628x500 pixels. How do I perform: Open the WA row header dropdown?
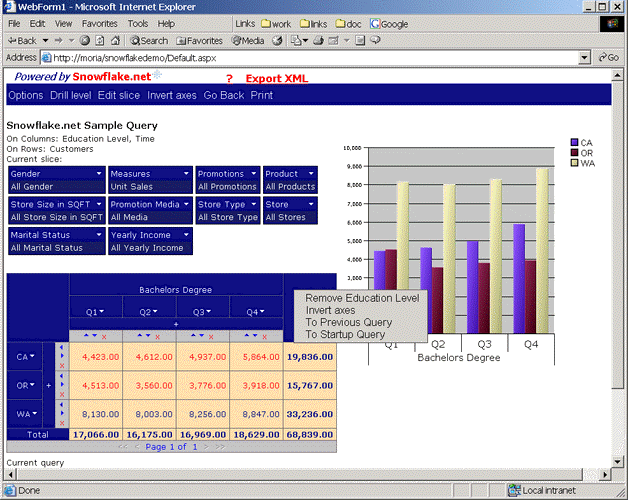[35, 413]
